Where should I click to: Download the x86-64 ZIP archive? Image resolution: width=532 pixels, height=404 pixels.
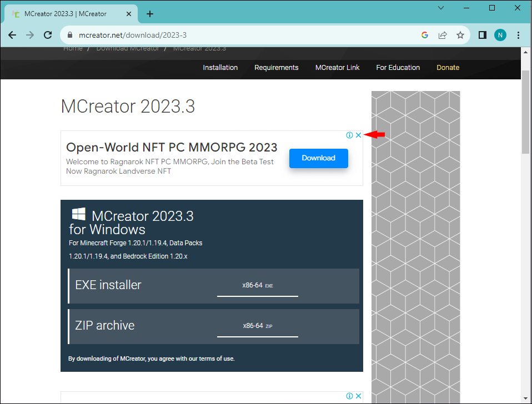[258, 327]
